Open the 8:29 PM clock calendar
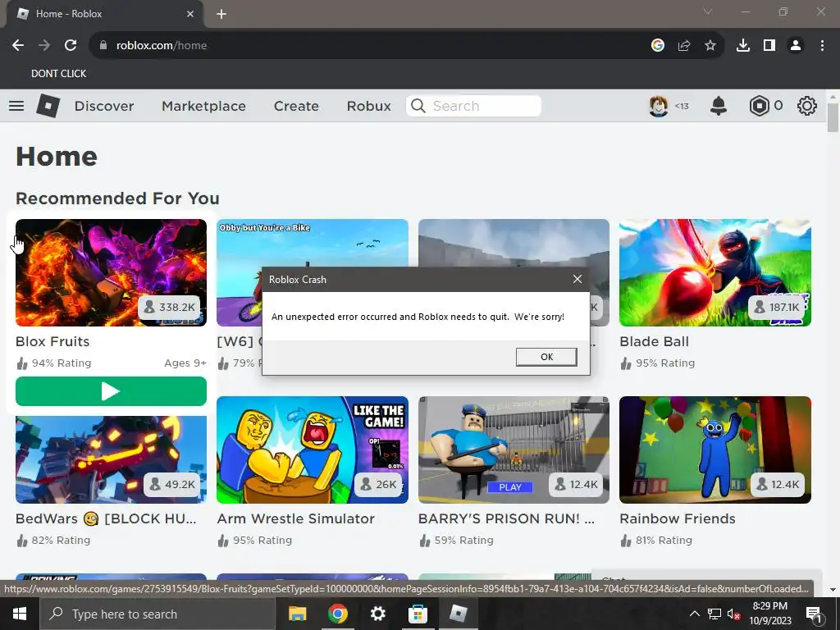The width and height of the screenshot is (840, 630). click(x=769, y=614)
